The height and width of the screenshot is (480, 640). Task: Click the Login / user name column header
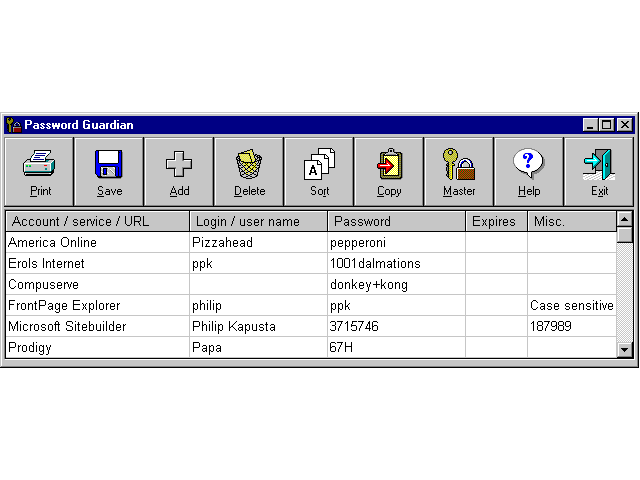258,221
